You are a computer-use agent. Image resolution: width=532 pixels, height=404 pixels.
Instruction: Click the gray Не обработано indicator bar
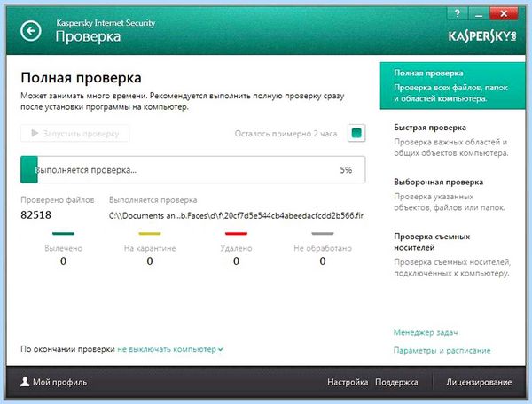pos(323,233)
